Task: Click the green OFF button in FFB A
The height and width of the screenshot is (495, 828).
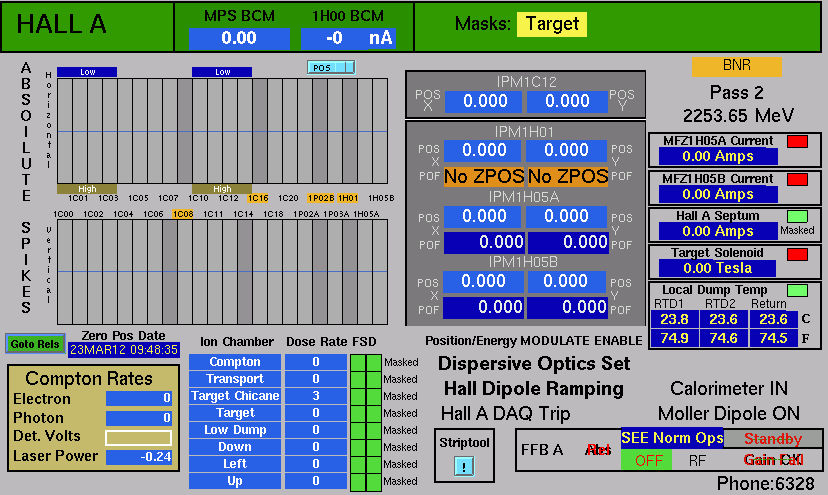Action: [x=646, y=460]
